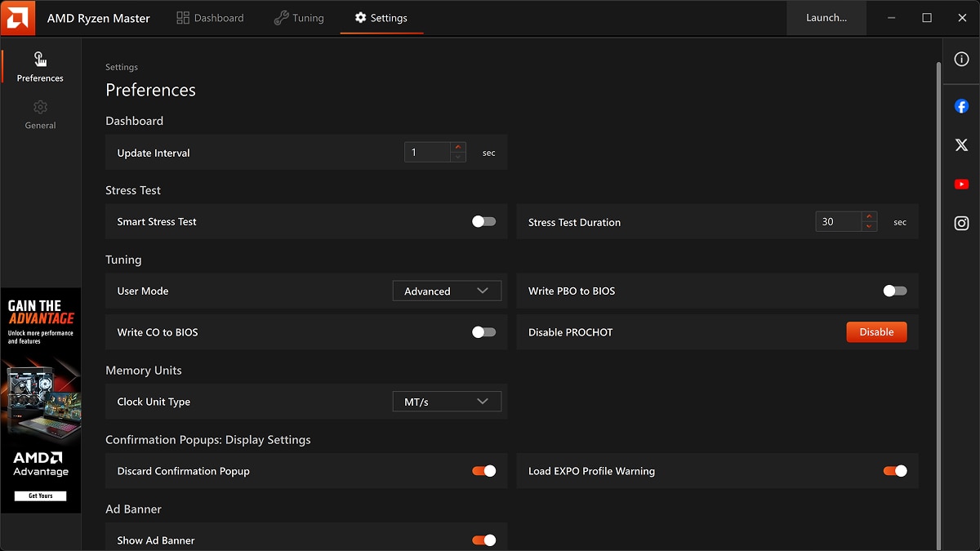This screenshot has height=551, width=980.
Task: Click the AMD Advantage ad image
Action: coord(41,399)
